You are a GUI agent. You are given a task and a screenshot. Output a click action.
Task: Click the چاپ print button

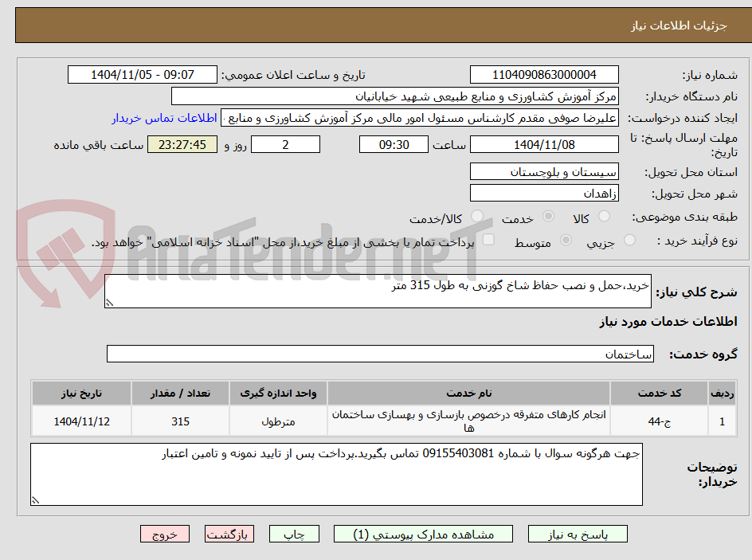coord(294,534)
